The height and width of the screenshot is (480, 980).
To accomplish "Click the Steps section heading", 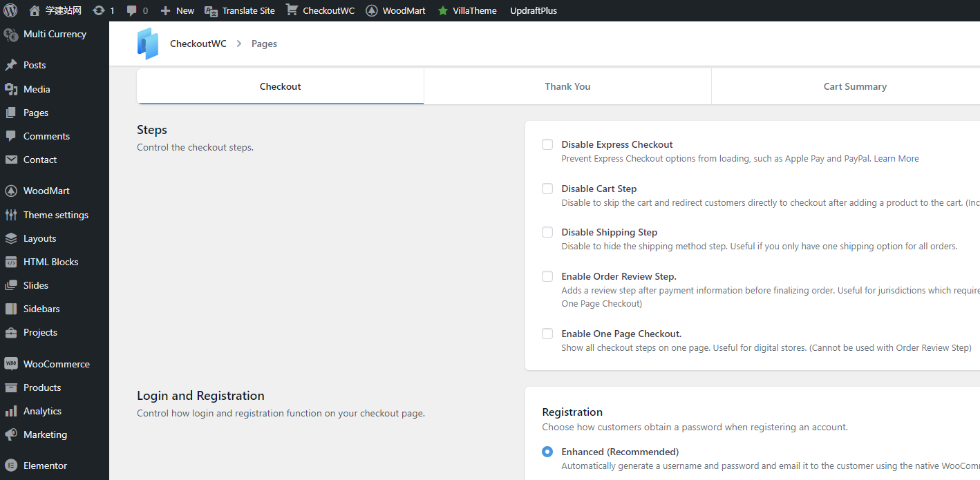I will (x=152, y=130).
